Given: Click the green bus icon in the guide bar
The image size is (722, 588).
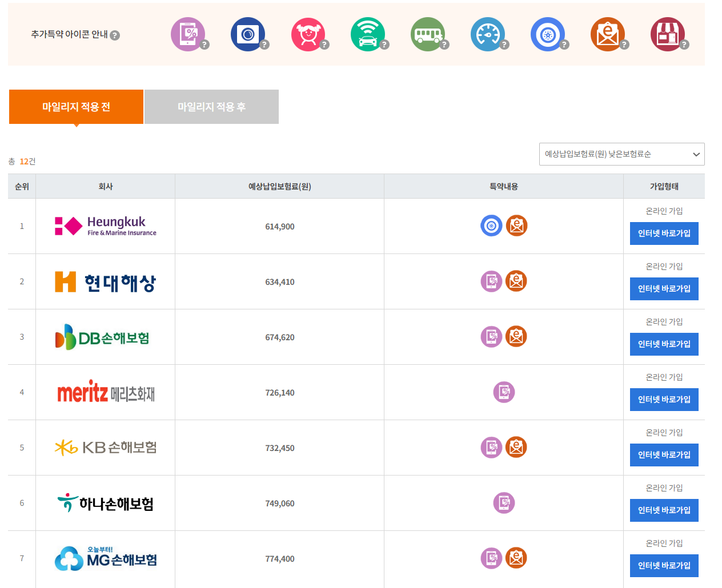Looking at the screenshot, I should point(428,34).
